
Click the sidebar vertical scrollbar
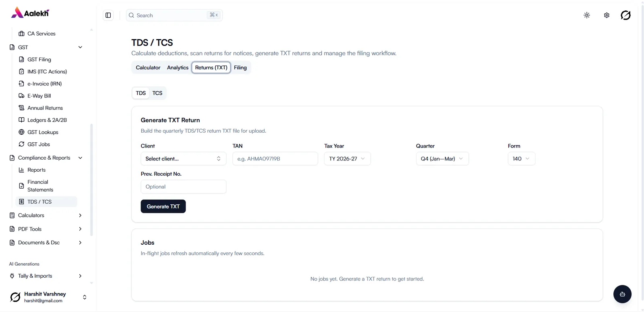91,179
